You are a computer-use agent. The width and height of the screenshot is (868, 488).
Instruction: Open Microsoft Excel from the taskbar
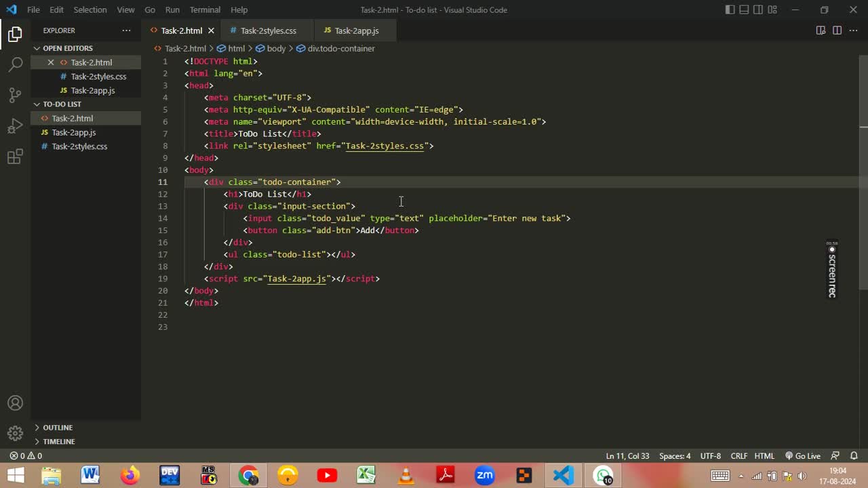pos(367,475)
